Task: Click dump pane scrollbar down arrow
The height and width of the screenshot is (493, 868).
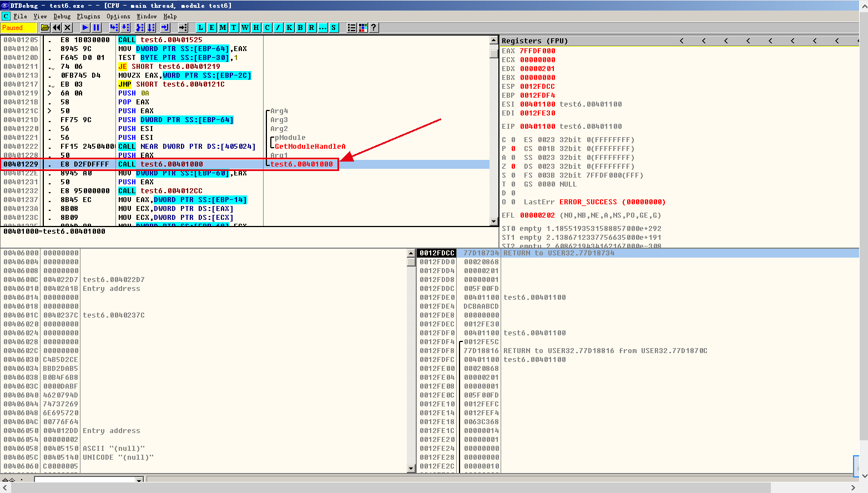Action: [411, 468]
